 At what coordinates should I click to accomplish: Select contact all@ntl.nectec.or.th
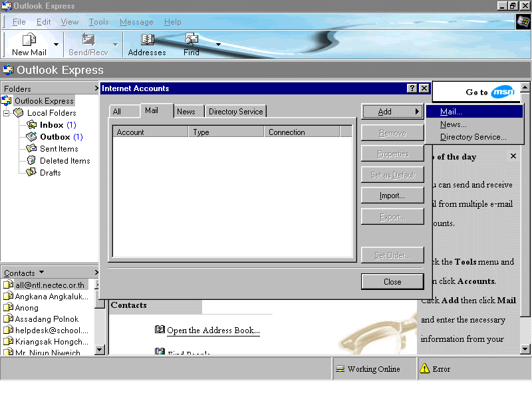pos(49,285)
